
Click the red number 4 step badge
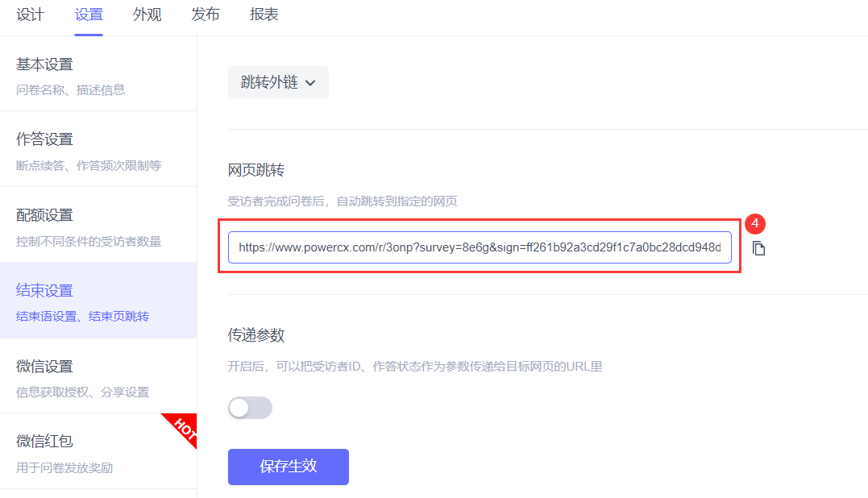754,224
